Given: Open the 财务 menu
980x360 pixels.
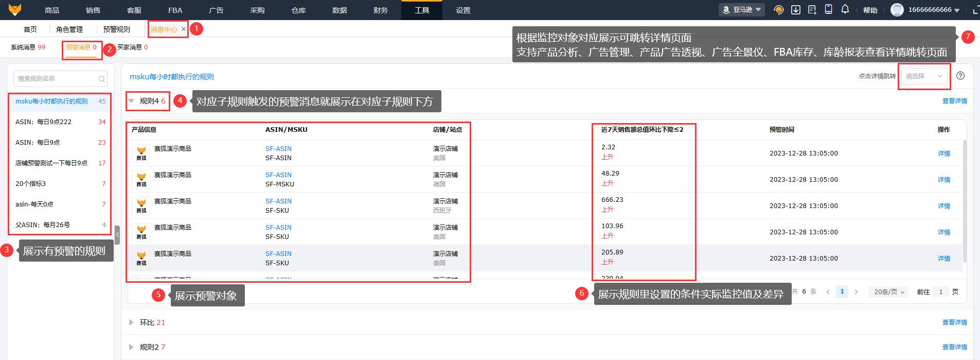Looking at the screenshot, I should [x=381, y=10].
